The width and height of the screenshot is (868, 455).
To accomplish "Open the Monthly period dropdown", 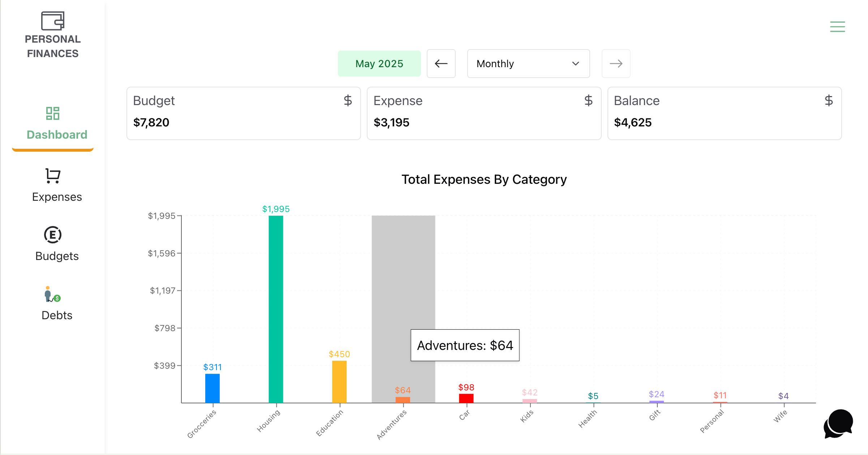I will coord(528,64).
